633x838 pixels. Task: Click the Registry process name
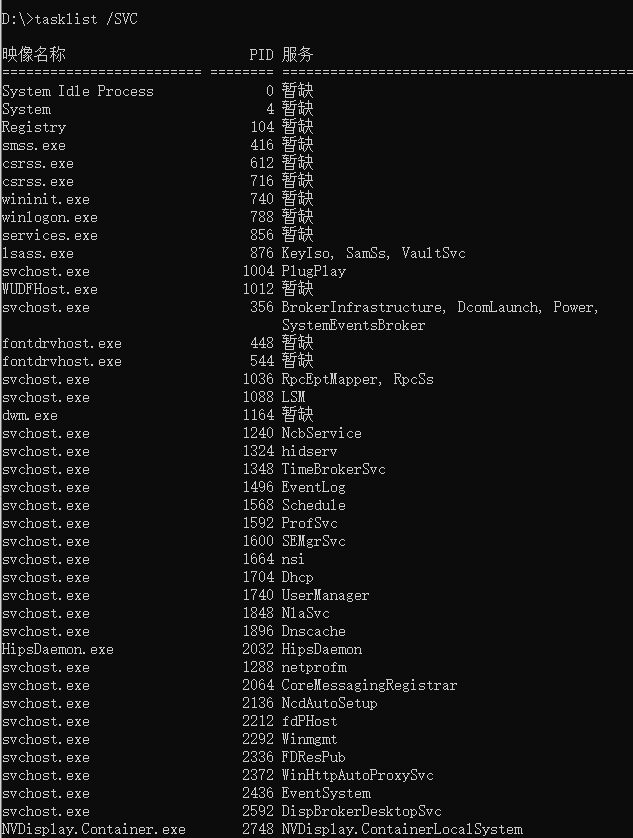click(x=34, y=127)
